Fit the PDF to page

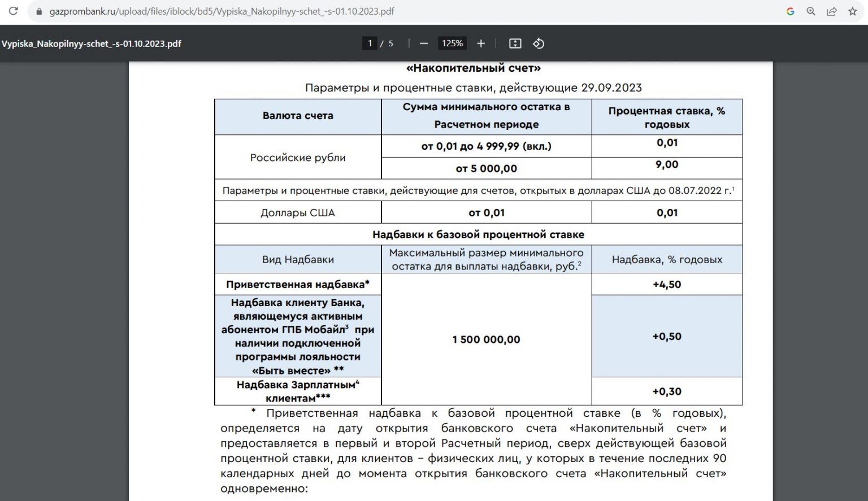[x=515, y=43]
